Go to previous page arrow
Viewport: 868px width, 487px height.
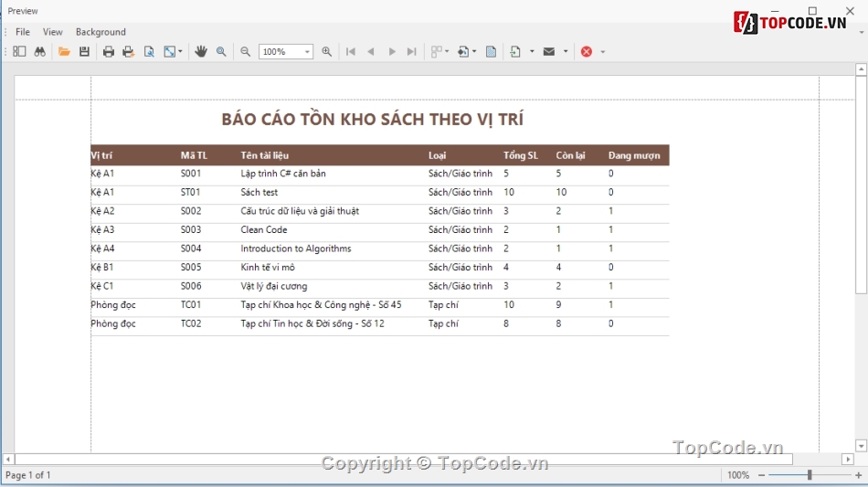point(371,51)
